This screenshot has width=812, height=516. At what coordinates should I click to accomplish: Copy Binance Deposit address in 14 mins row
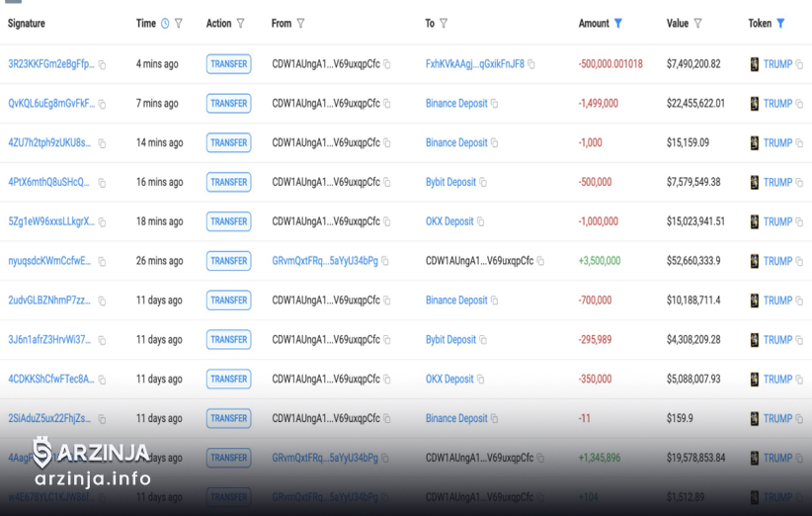click(495, 143)
